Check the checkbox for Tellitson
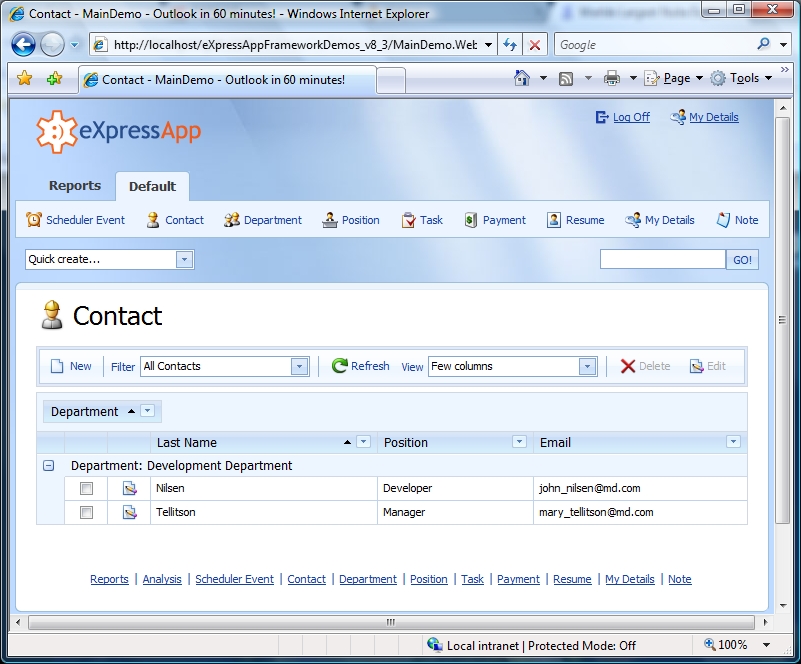Screen dimensions: 801x664 coord(86,512)
